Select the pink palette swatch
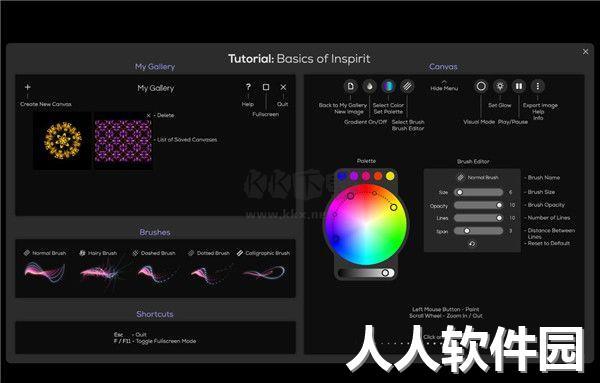Screen dimensions: 600x383 [x=366, y=176]
